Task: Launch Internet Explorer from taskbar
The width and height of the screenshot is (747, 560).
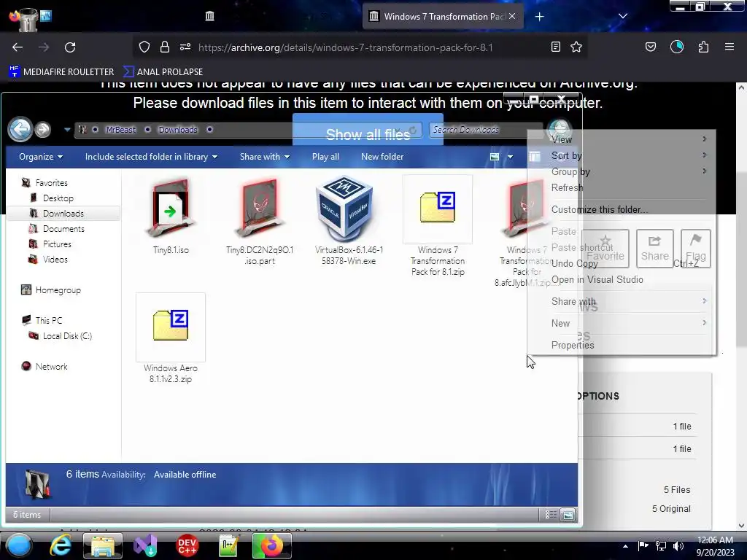Action: click(61, 545)
